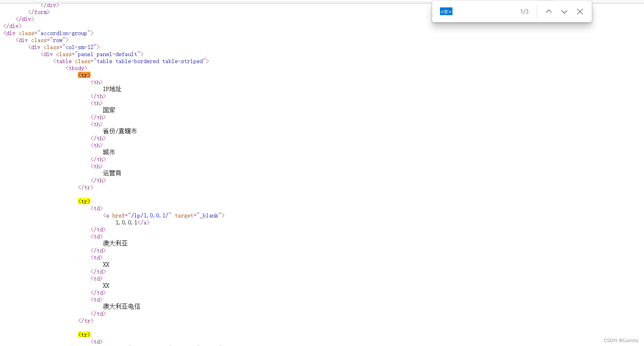Viewport: 644px width, 346px height.
Task: Click the header text 国家
Action: pyautogui.click(x=109, y=110)
